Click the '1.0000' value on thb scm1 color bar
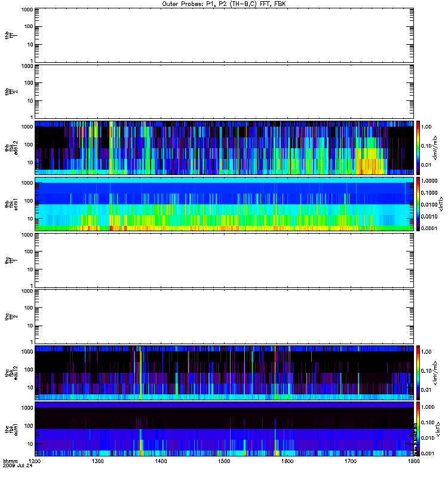The width and height of the screenshot is (448, 478). 429,181
